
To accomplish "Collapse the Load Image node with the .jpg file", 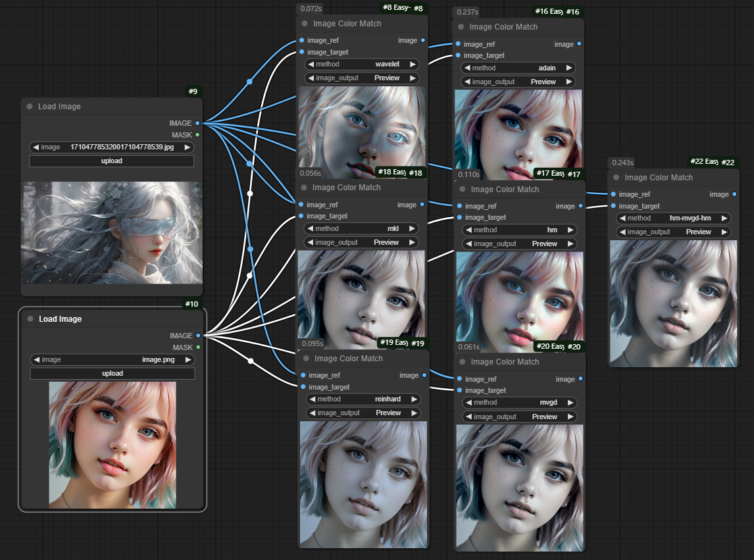I will point(30,107).
